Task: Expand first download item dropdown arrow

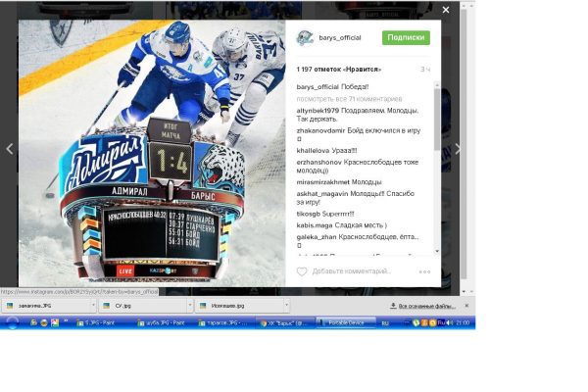Action: (x=93, y=306)
